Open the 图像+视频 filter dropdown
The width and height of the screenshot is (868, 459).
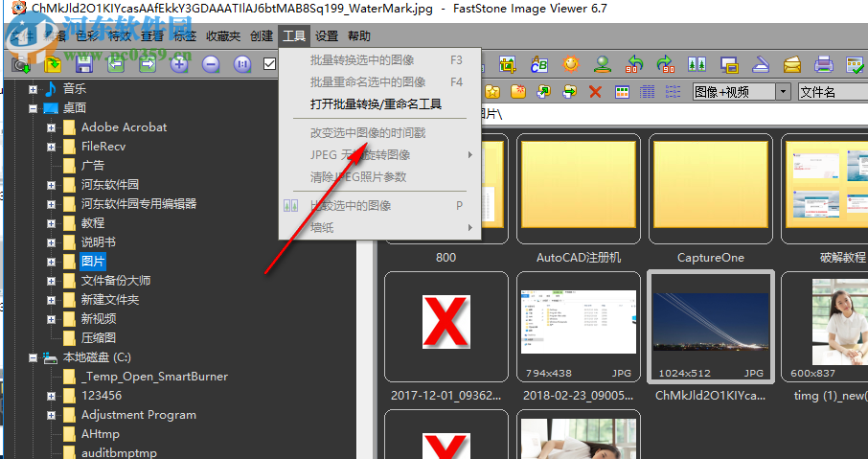tap(783, 92)
